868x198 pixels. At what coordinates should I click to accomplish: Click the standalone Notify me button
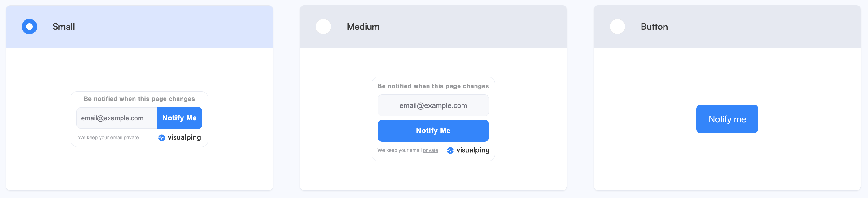727,119
